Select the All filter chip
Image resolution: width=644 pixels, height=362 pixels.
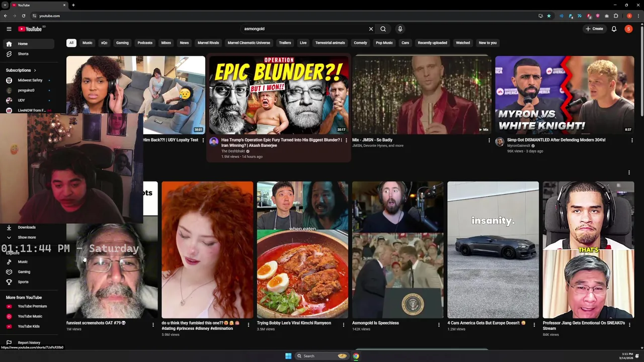(71, 43)
